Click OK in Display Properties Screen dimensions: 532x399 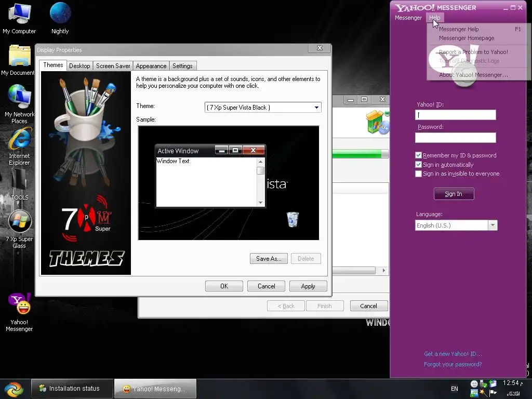tap(224, 286)
